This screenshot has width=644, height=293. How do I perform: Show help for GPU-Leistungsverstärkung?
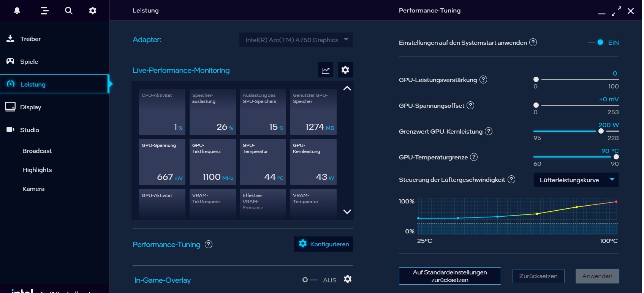pyautogui.click(x=483, y=80)
